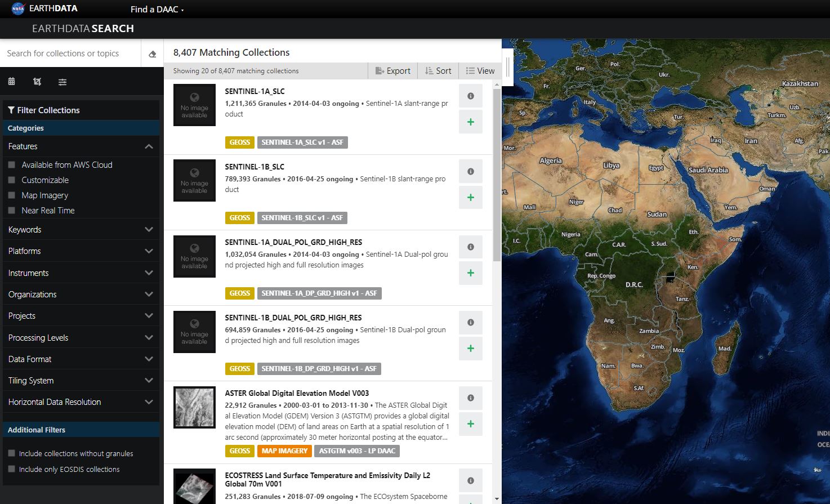Click the Algeria label on map
830x504 pixels.
click(x=551, y=160)
